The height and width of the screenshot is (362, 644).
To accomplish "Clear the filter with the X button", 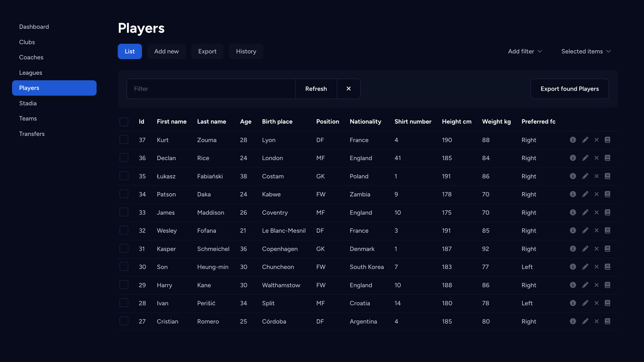I will click(348, 89).
